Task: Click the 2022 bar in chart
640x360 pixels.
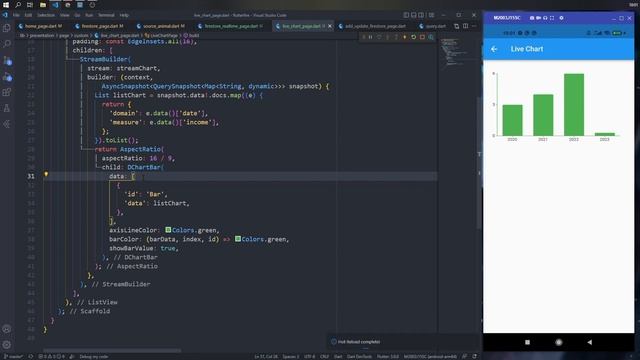Action: pyautogui.click(x=574, y=104)
